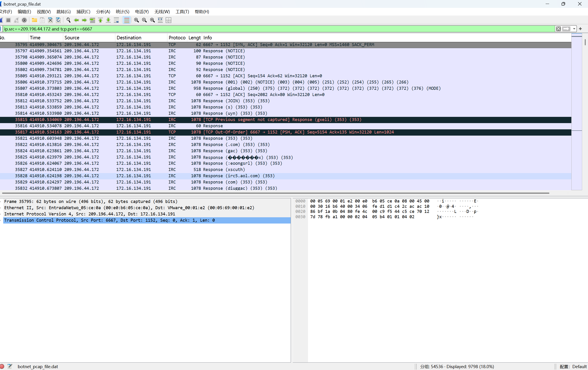588x370 pixels.
Task: Reload the capture file
Action: click(58, 20)
